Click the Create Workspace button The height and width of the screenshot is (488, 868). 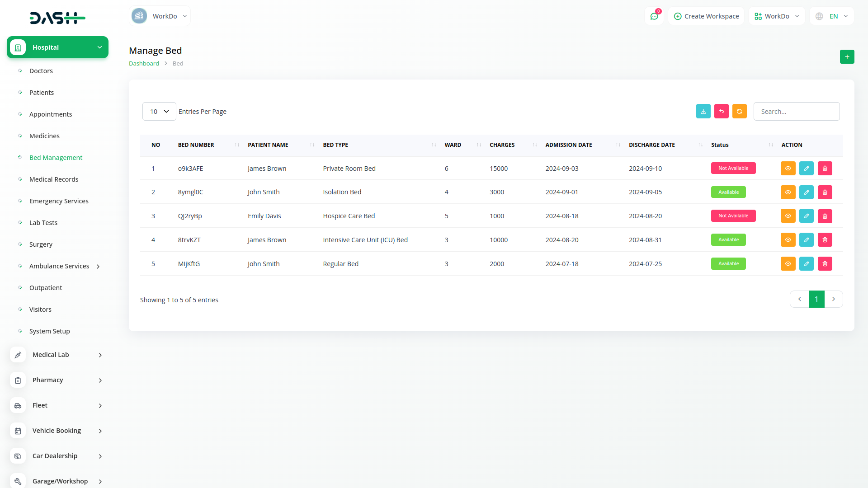706,16
